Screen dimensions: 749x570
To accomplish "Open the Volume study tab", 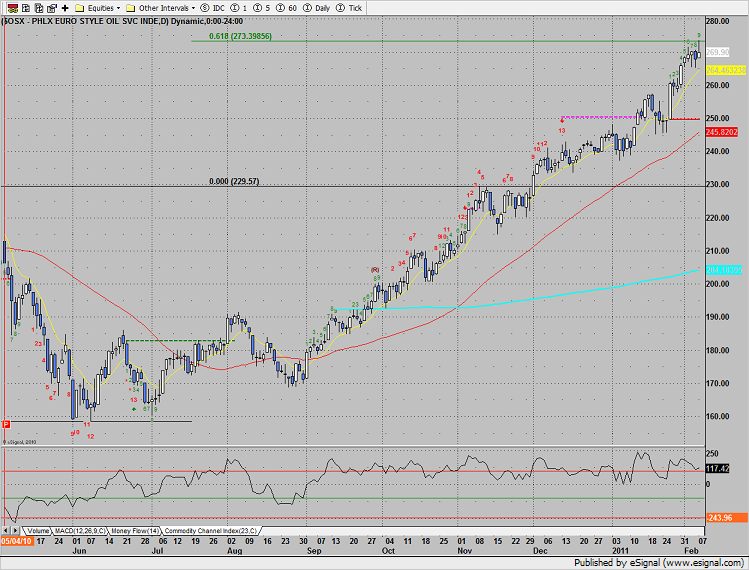I will 37,530.
